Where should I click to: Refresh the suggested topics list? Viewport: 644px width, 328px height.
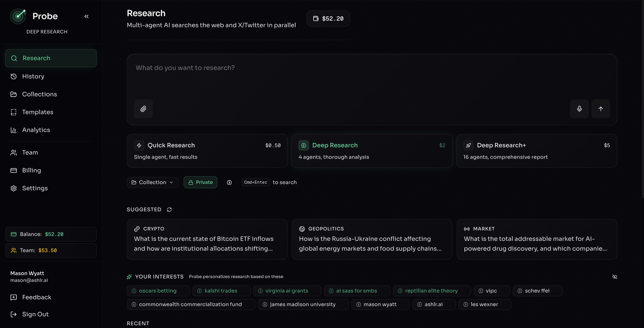[x=169, y=209]
